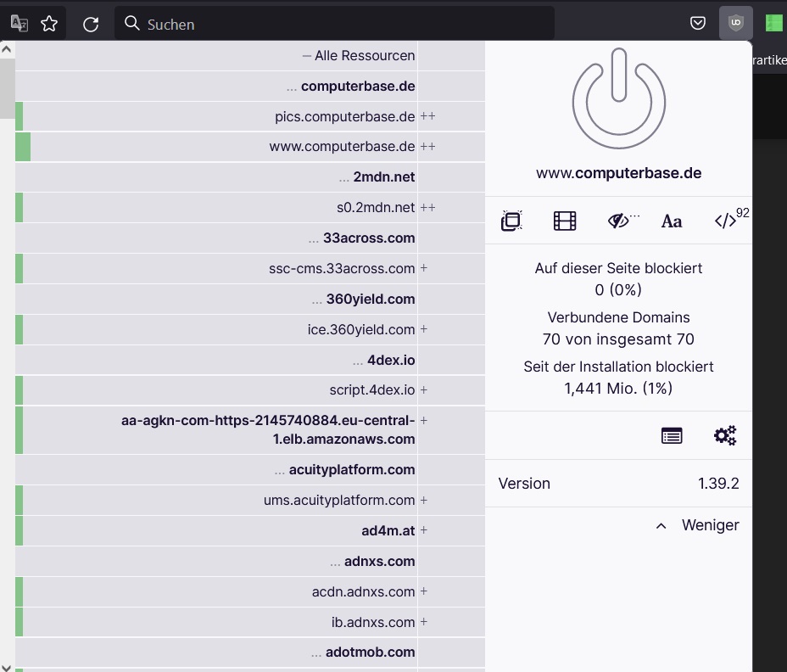
Task: Click the green bar beside pics.computerbase.de
Action: (x=19, y=116)
